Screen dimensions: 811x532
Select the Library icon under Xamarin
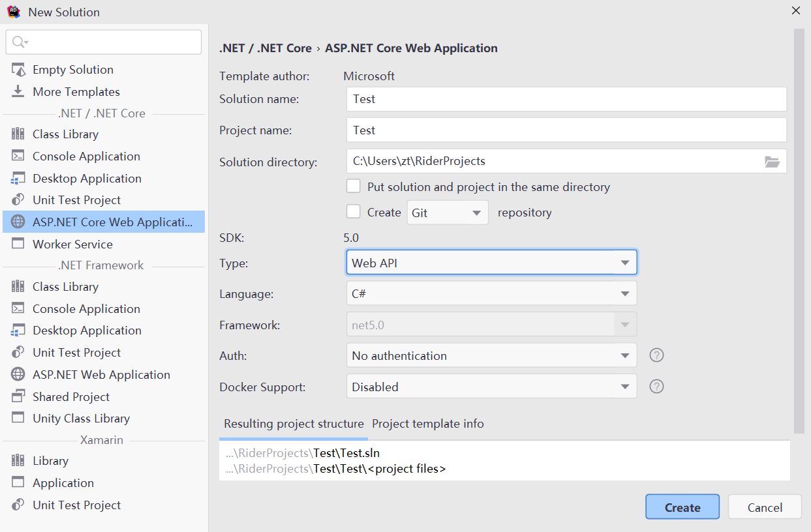(18, 461)
